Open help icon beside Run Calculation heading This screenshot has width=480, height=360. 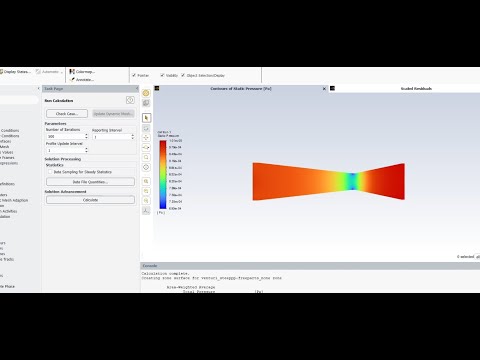(x=130, y=100)
